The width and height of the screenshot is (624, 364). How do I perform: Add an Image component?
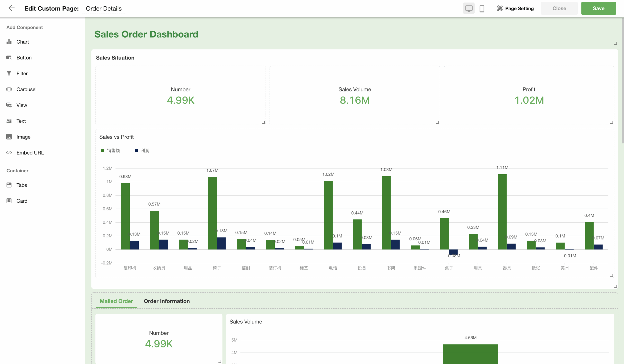[x=23, y=137]
